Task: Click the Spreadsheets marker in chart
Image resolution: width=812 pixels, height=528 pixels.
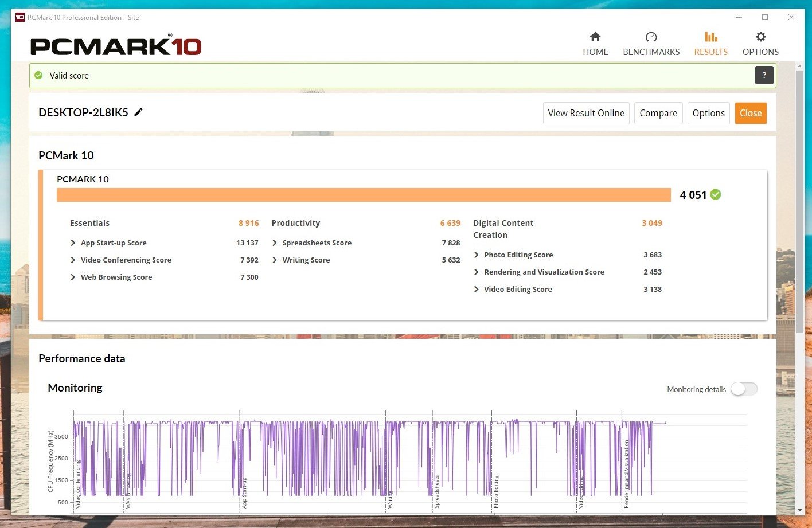Action: (436, 492)
